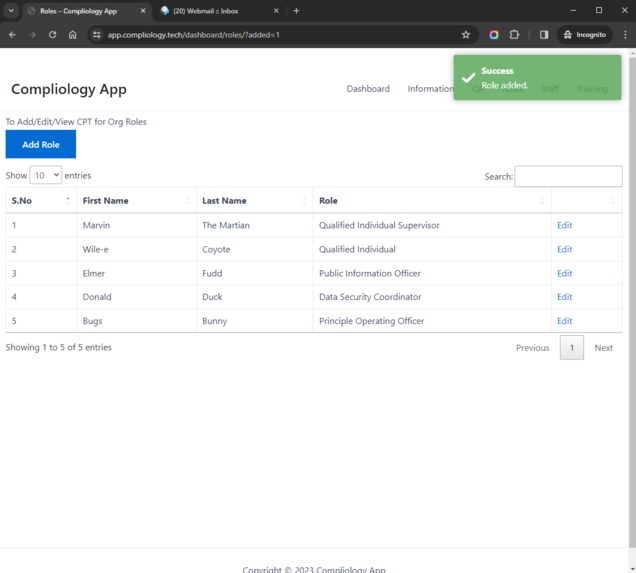Open browser side panel icon

tap(544, 35)
